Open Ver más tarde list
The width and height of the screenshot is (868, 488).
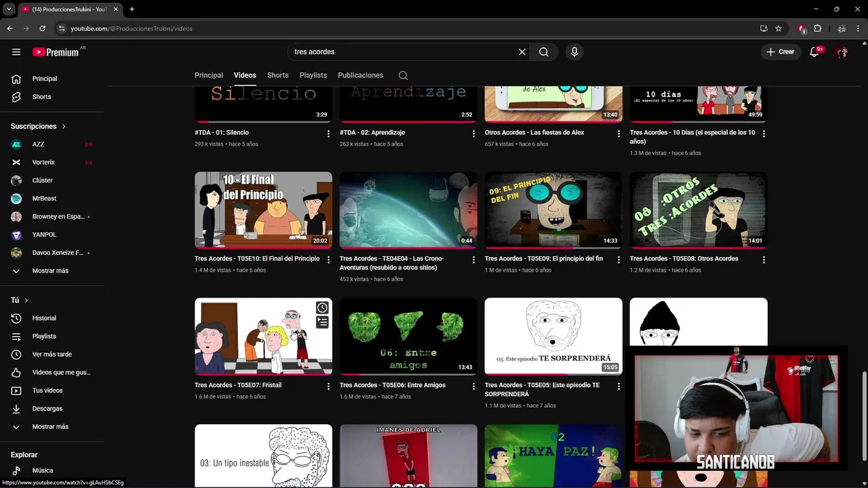(x=52, y=354)
